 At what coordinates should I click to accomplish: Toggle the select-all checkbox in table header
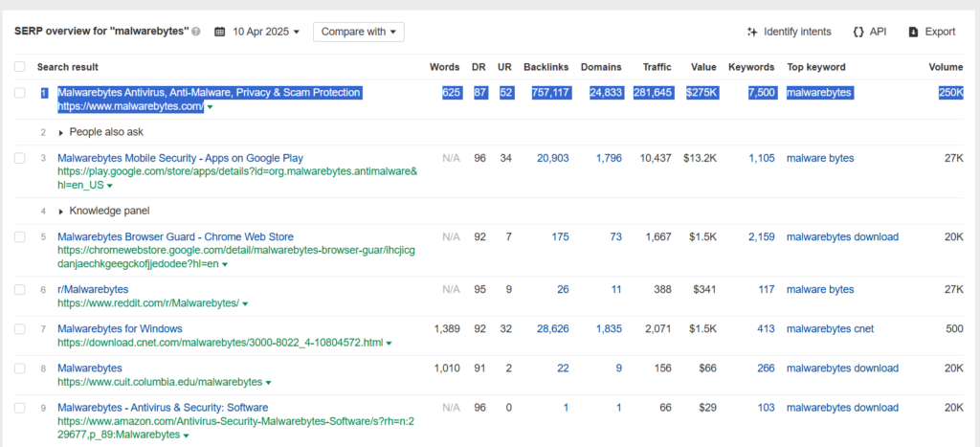click(x=20, y=67)
